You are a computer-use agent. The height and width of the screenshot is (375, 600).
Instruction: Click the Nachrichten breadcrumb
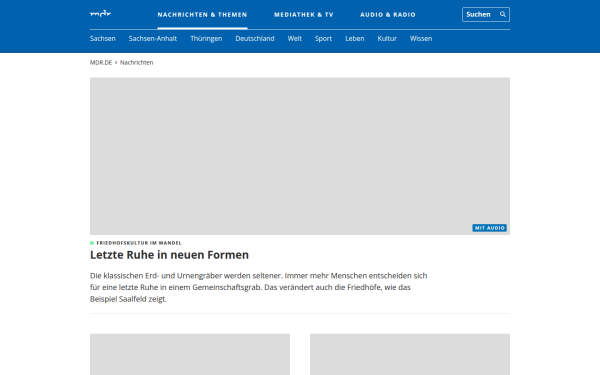click(137, 62)
